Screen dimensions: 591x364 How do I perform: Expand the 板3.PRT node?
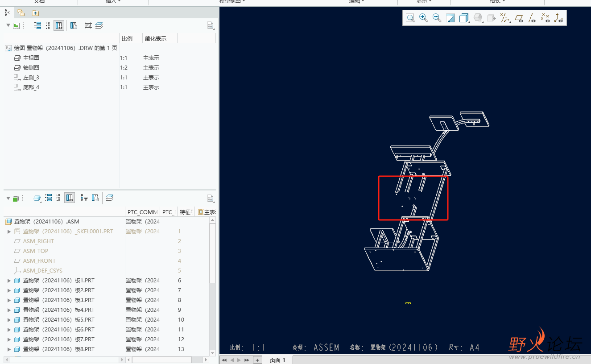click(x=9, y=300)
